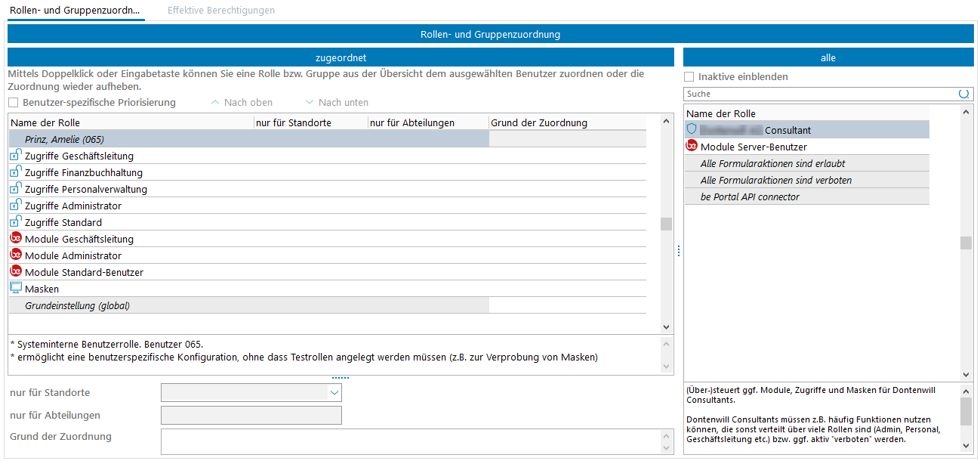Click the assigned roles list scrollbar thumb
The height and width of the screenshot is (461, 980).
[x=666, y=224]
